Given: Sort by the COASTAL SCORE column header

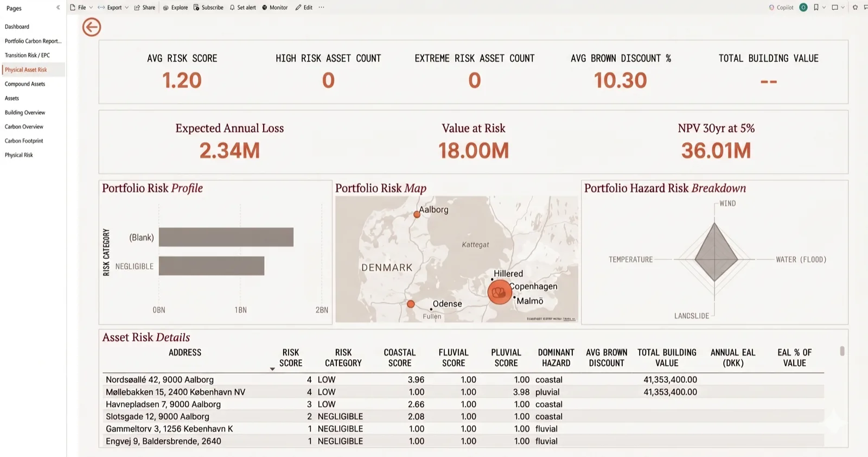Looking at the screenshot, I should click(400, 358).
